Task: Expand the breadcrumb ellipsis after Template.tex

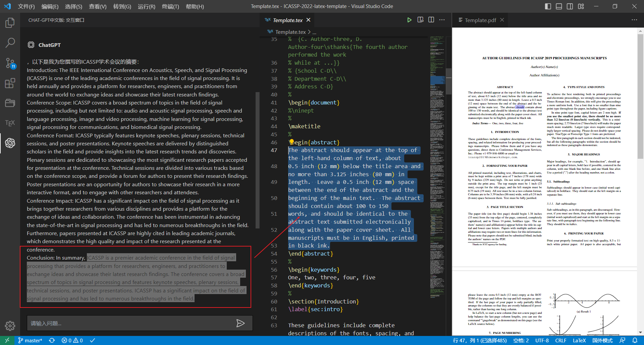Action: pyautogui.click(x=314, y=32)
